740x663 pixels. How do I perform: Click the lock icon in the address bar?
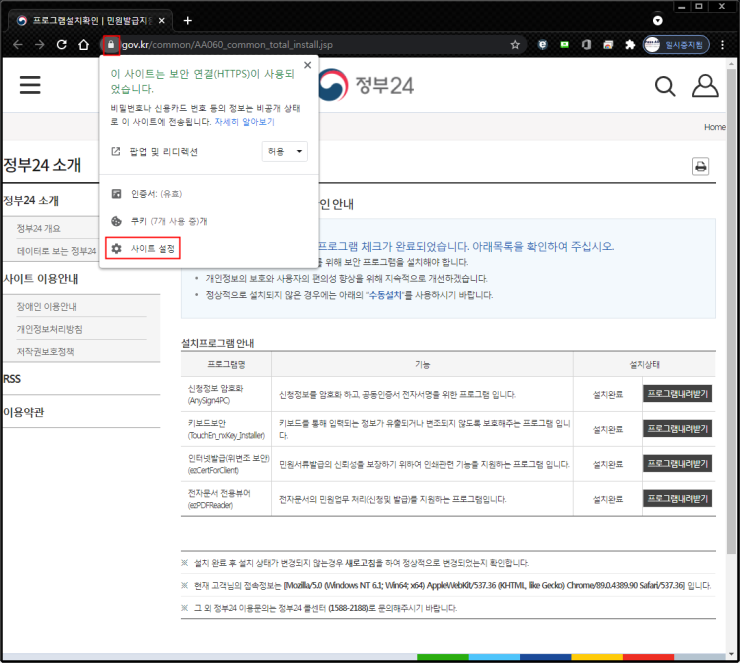(x=111, y=45)
